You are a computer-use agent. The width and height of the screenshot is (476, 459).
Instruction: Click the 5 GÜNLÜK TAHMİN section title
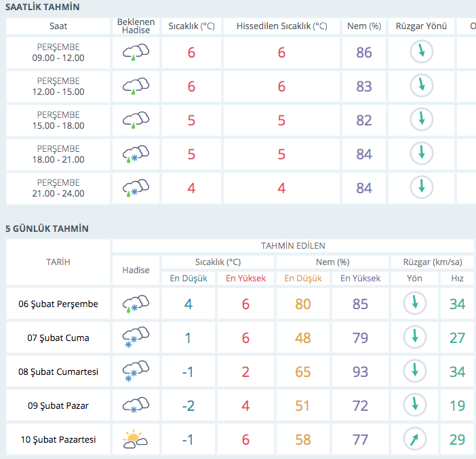coord(47,229)
